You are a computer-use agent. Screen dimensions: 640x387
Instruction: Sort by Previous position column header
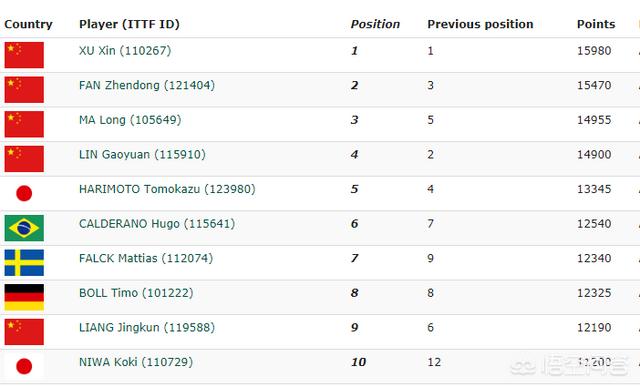(480, 24)
